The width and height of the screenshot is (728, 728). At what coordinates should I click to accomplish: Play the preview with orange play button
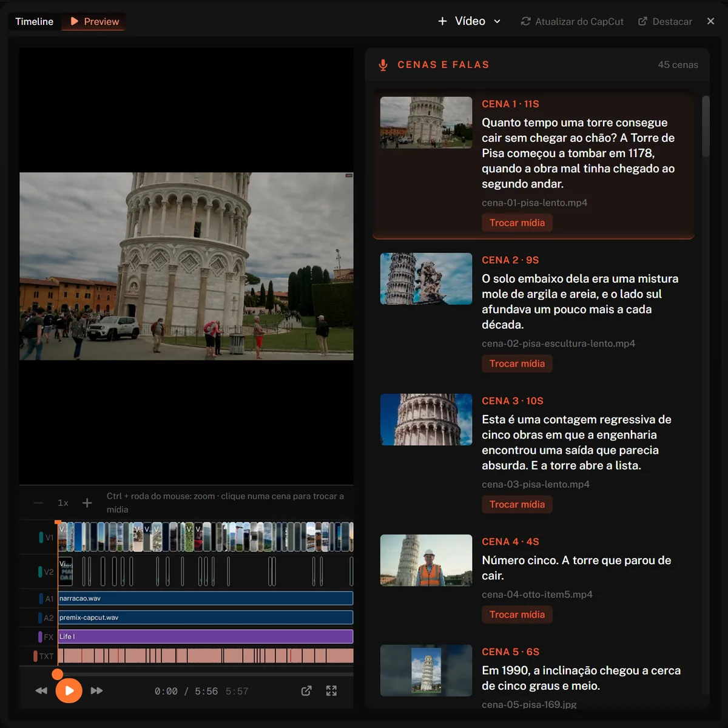(x=69, y=690)
